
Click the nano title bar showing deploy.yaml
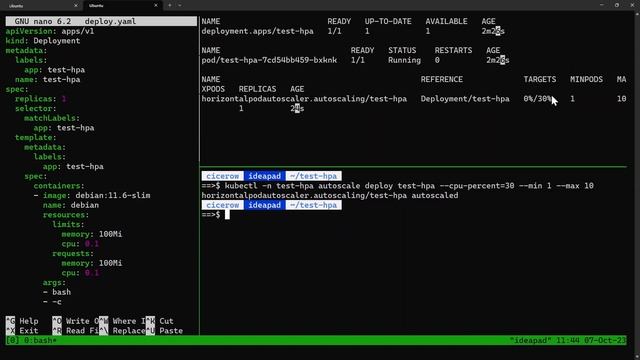coord(101,21)
